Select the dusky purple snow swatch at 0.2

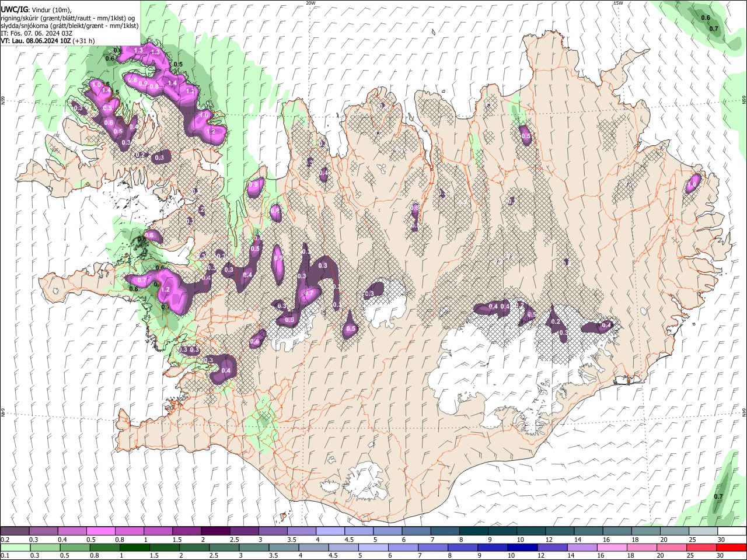(15, 531)
